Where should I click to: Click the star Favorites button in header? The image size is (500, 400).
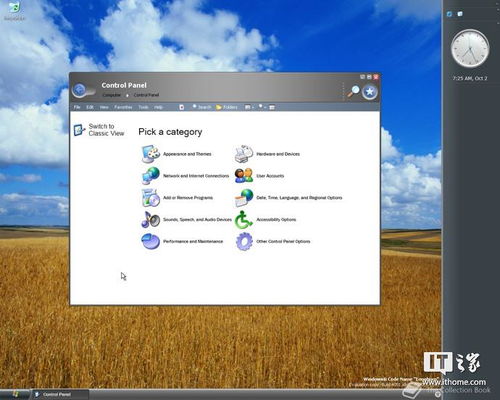point(370,92)
